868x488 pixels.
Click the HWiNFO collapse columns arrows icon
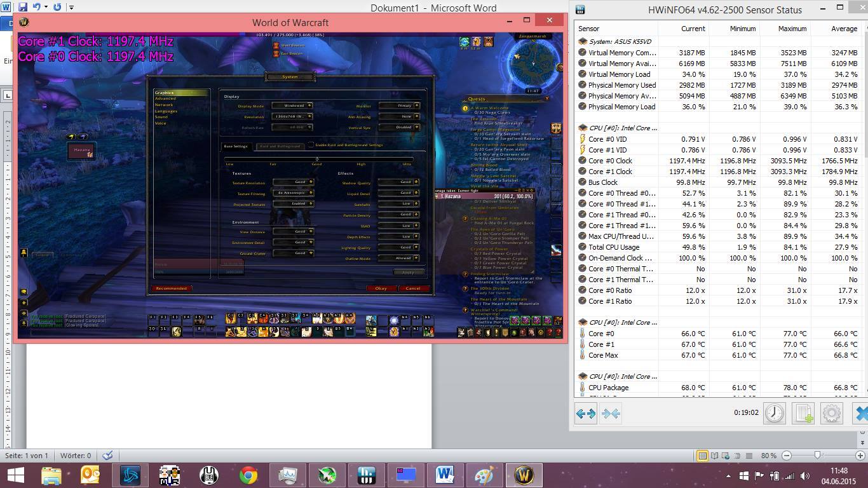611,414
